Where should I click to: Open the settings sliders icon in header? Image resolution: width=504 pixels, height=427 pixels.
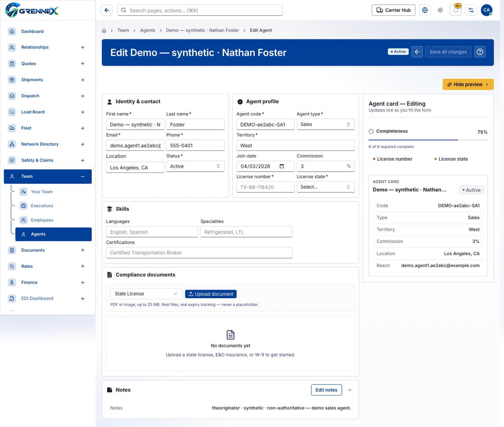471,10
